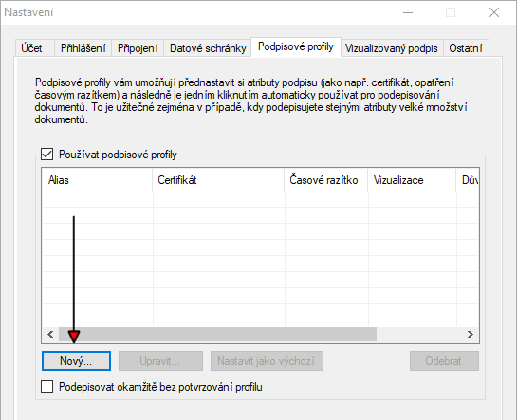
Task: Click the horizontal scrollbar left arrow
Action: click(x=50, y=335)
